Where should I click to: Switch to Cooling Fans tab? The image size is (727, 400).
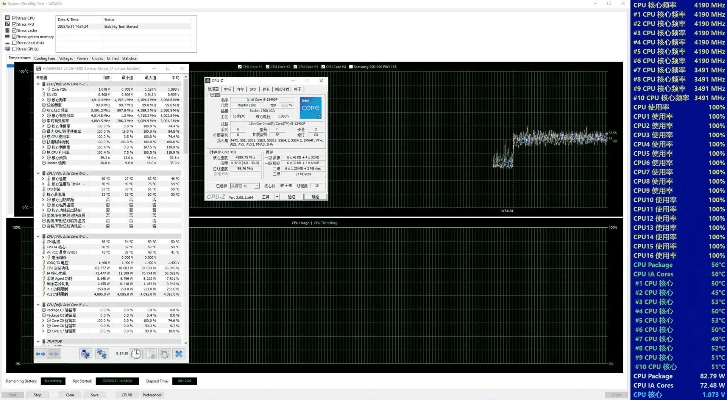46,58
